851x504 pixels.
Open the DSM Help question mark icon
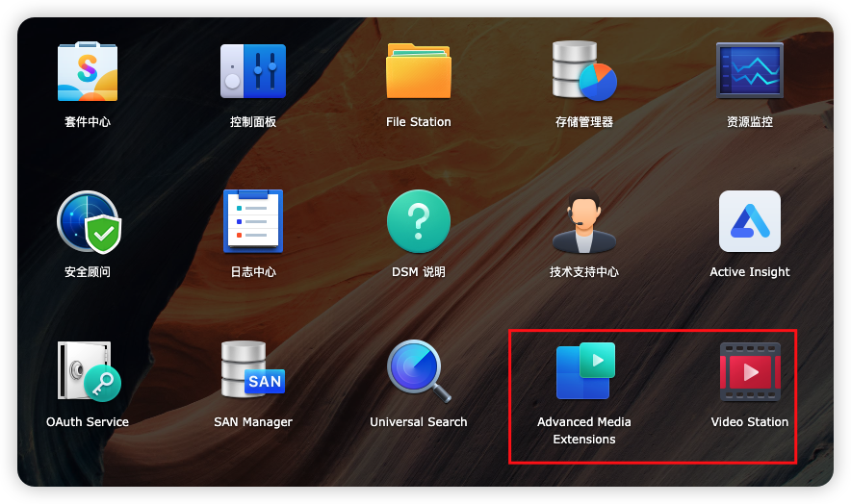pos(419,221)
